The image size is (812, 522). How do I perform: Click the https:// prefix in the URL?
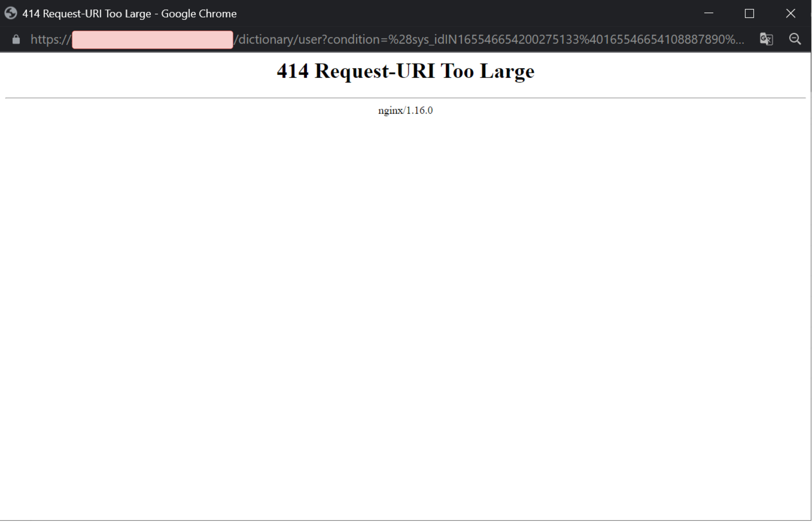click(50, 40)
